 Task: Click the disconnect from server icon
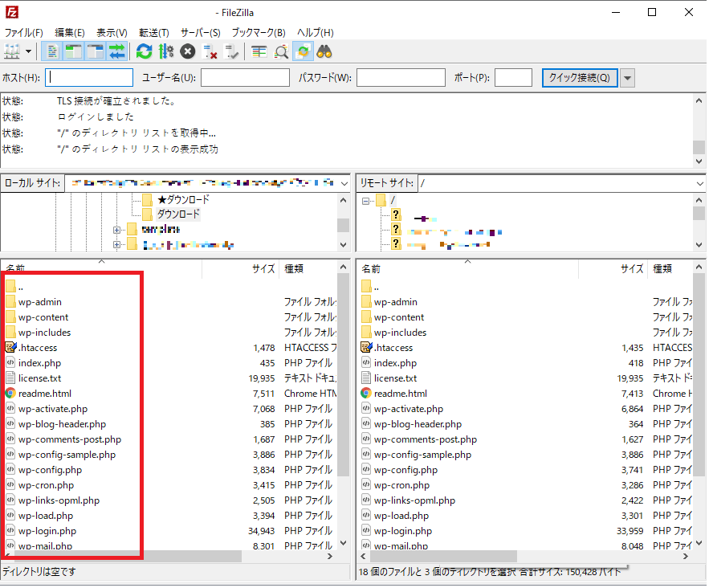[210, 51]
